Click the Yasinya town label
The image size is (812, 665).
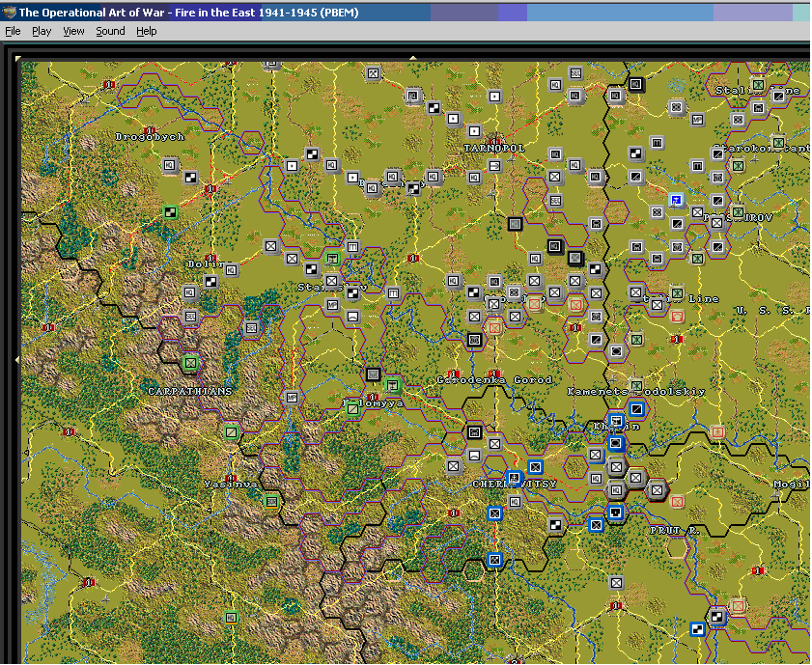click(x=231, y=484)
